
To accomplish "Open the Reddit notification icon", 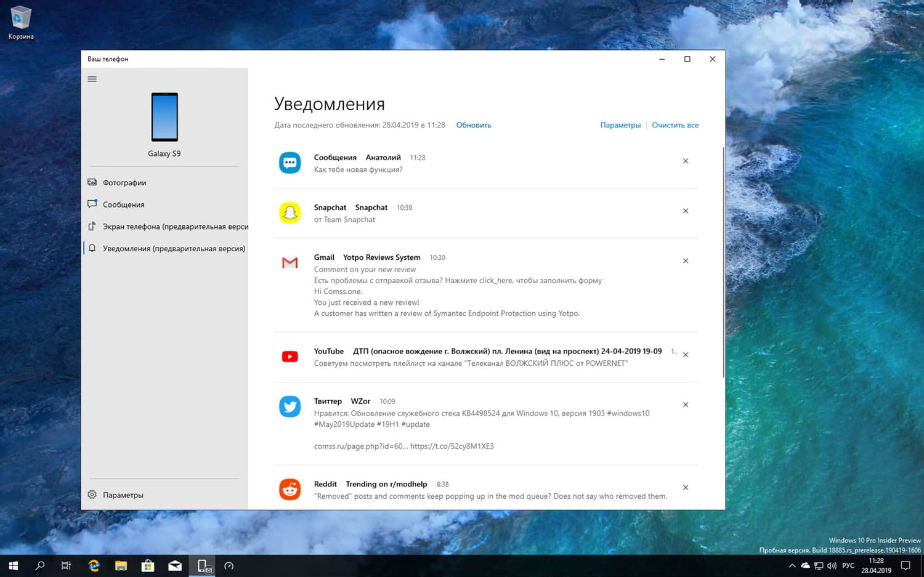I will click(x=290, y=489).
